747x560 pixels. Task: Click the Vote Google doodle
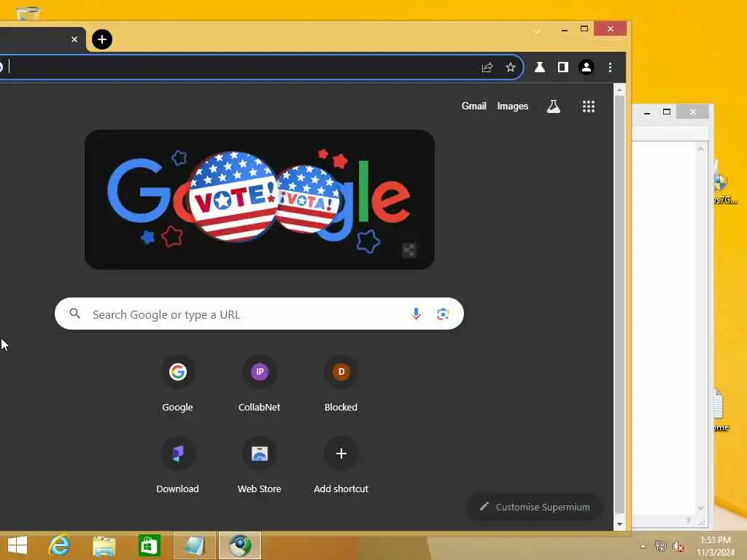coord(259,199)
